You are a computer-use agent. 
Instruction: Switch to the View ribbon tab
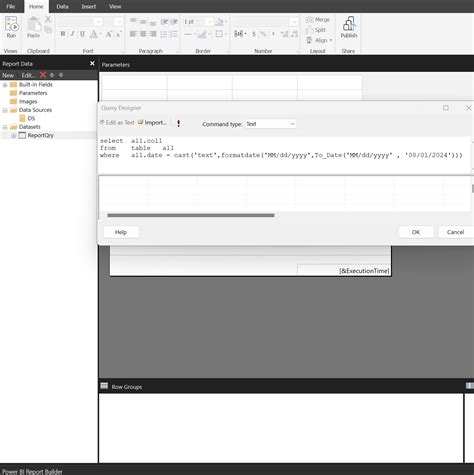pyautogui.click(x=115, y=6)
